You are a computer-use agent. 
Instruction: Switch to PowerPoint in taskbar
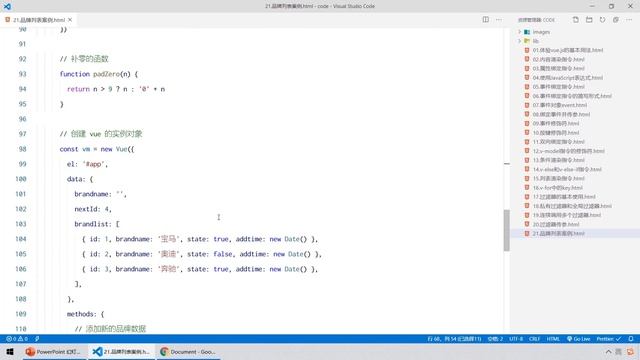pos(54,351)
